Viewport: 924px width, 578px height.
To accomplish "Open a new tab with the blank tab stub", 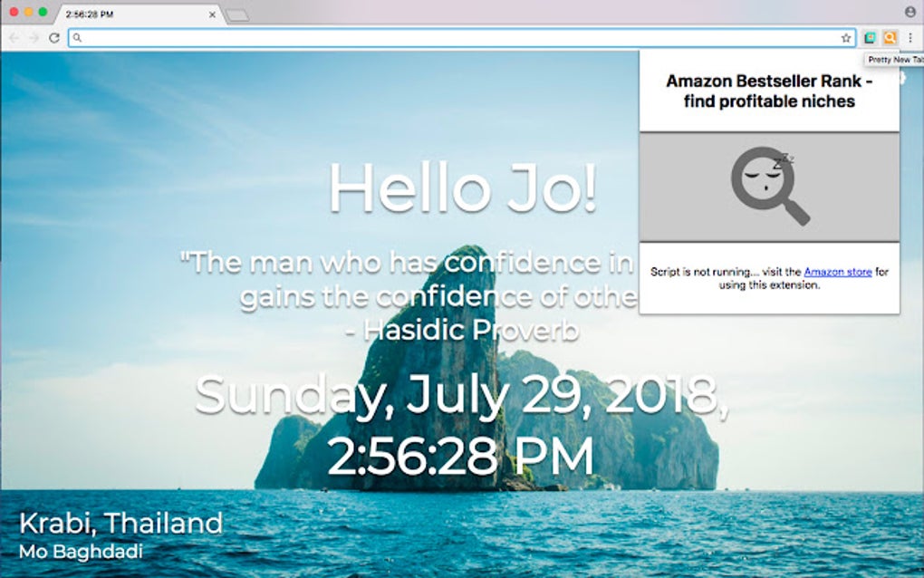I will 237,14.
